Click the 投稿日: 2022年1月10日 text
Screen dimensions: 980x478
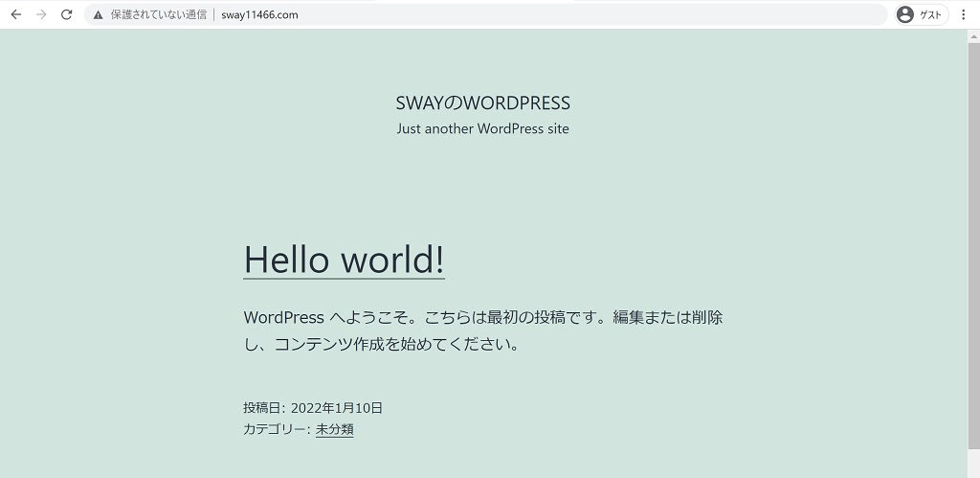coord(313,408)
